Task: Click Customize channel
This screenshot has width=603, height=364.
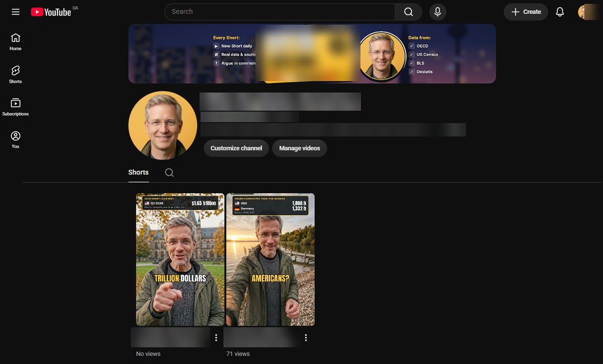Action: (236, 148)
